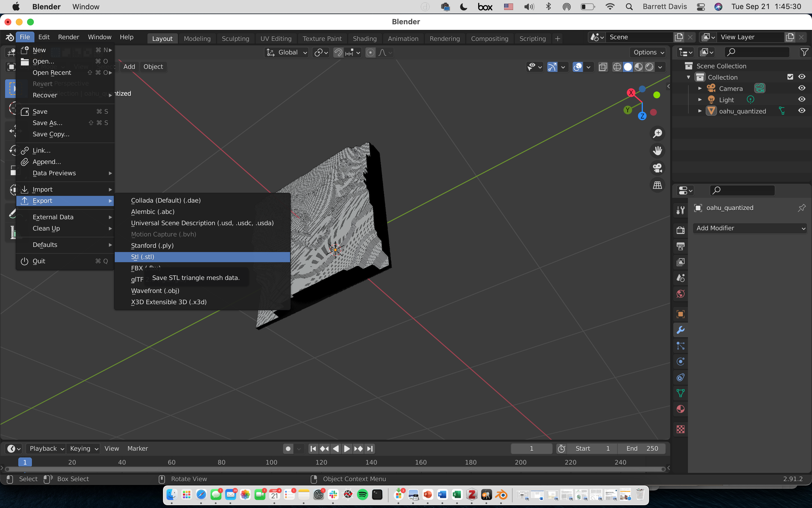Toggle X-ray display in viewport header
The image size is (812, 508).
[x=603, y=67]
